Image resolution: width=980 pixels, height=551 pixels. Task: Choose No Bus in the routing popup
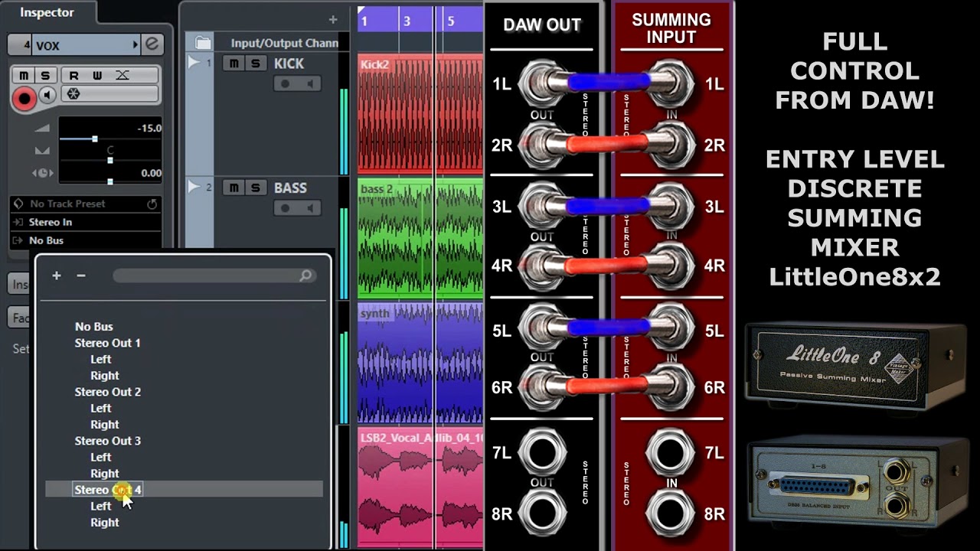(94, 326)
